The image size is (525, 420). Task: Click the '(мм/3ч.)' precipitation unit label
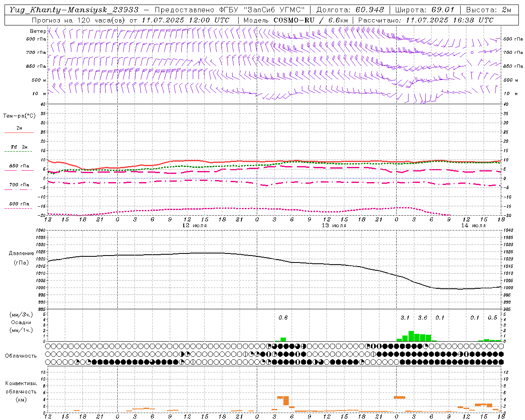click(x=21, y=315)
